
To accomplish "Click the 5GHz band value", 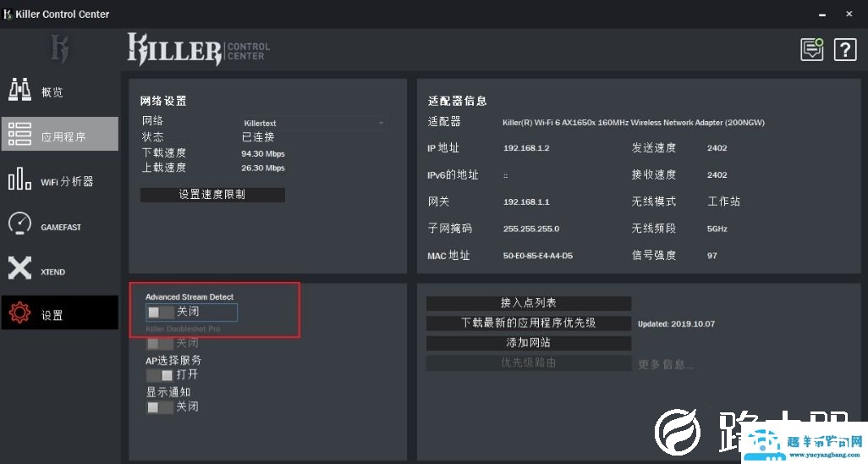I will [717, 229].
